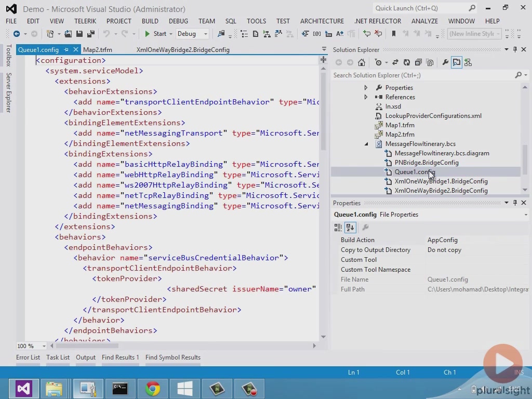Close the Queue1.config editor tab
The height and width of the screenshot is (399, 532).
(76, 49)
